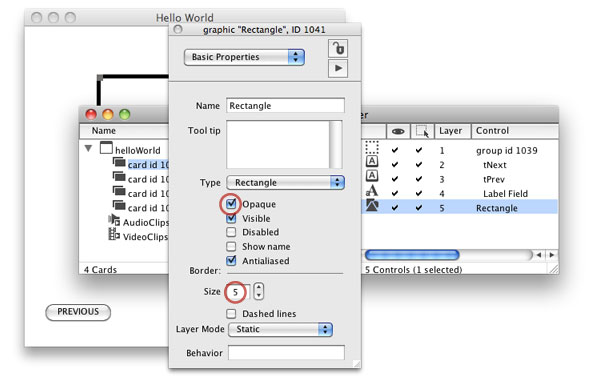This screenshot has height=384, width=589.
Task: Toggle visibility check for Label Field
Action: [x=395, y=193]
